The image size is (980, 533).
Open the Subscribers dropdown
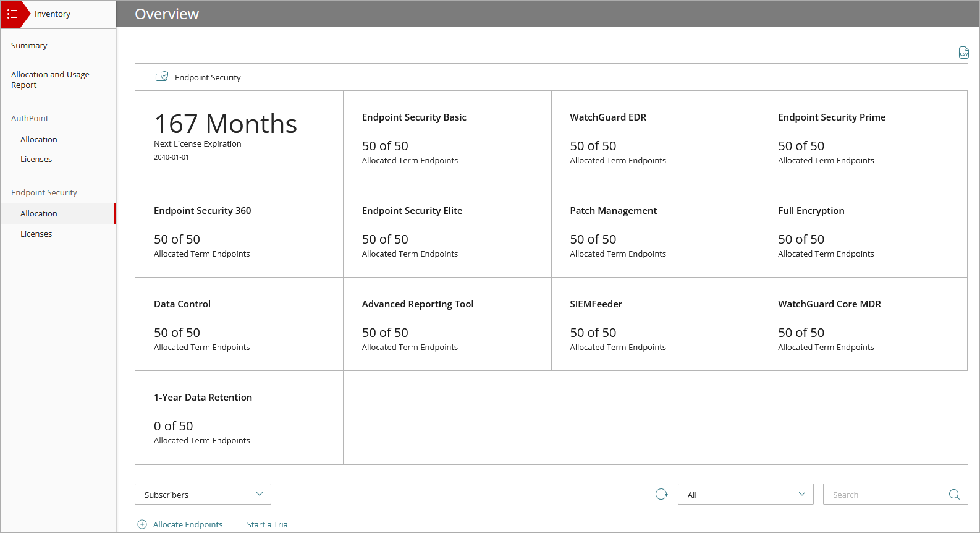[203, 494]
